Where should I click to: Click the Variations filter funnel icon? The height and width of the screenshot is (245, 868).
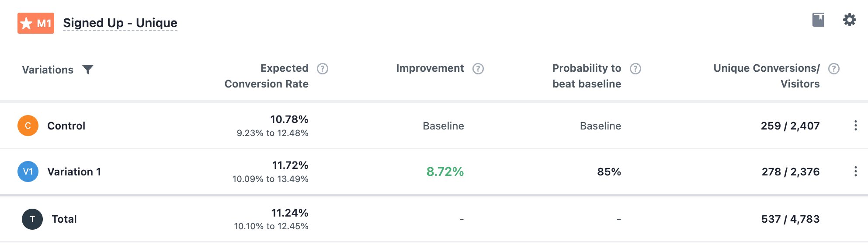[88, 70]
